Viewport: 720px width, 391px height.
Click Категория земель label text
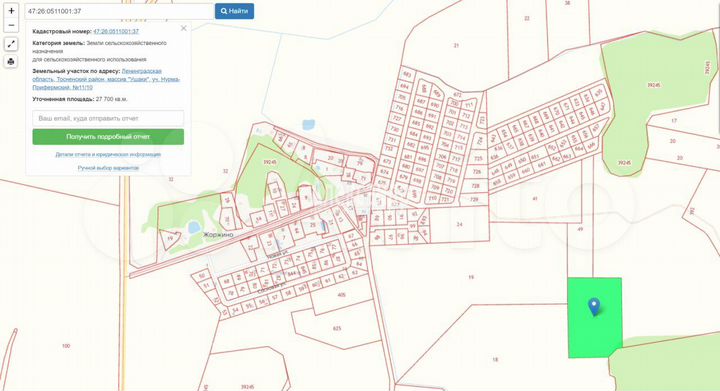click(58, 43)
